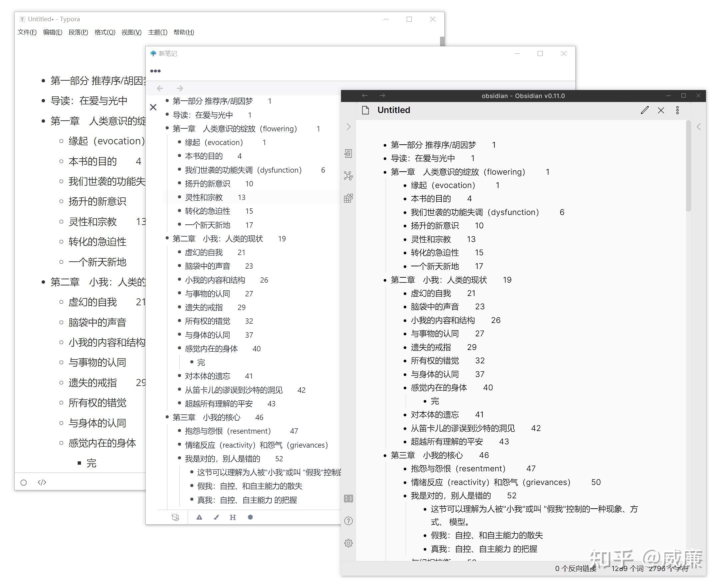The height and width of the screenshot is (588, 721).
Task: Open Obsidian's three-dot options menu
Action: (678, 110)
